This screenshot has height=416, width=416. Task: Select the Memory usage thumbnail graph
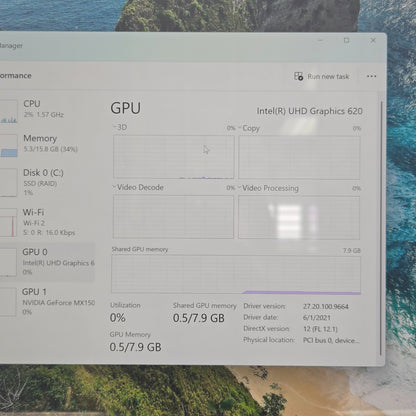point(9,146)
